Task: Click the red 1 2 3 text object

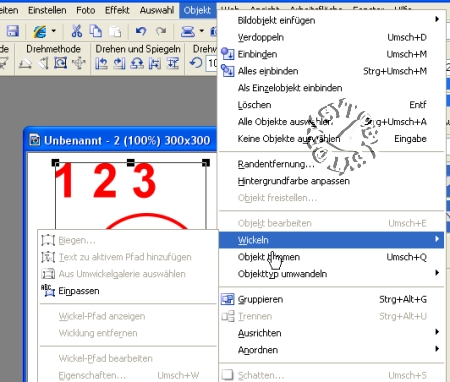Action: (105, 181)
